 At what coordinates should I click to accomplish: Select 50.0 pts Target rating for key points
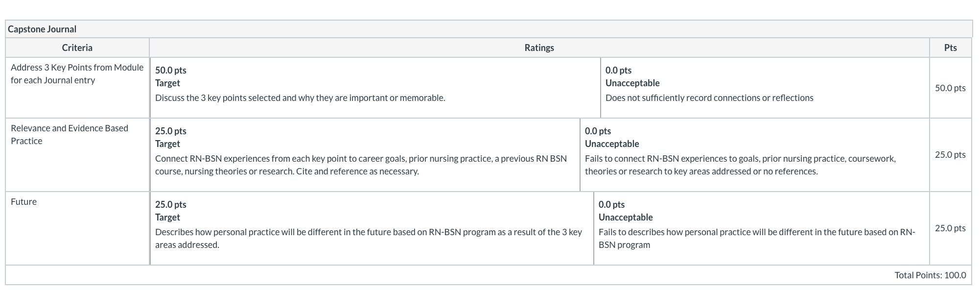375,88
